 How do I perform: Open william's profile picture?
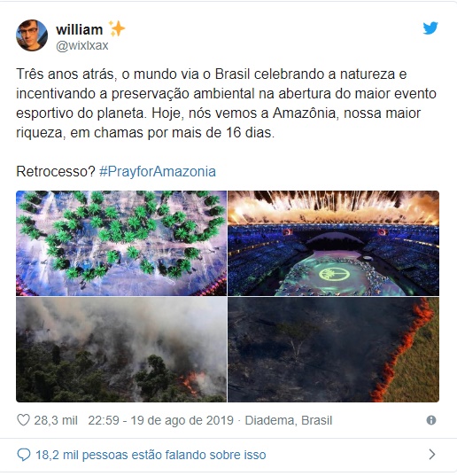point(32,35)
